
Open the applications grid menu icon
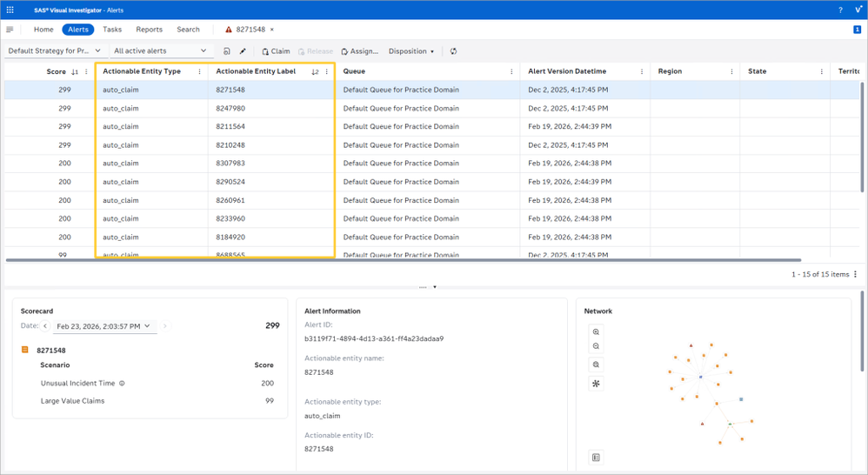10,10
